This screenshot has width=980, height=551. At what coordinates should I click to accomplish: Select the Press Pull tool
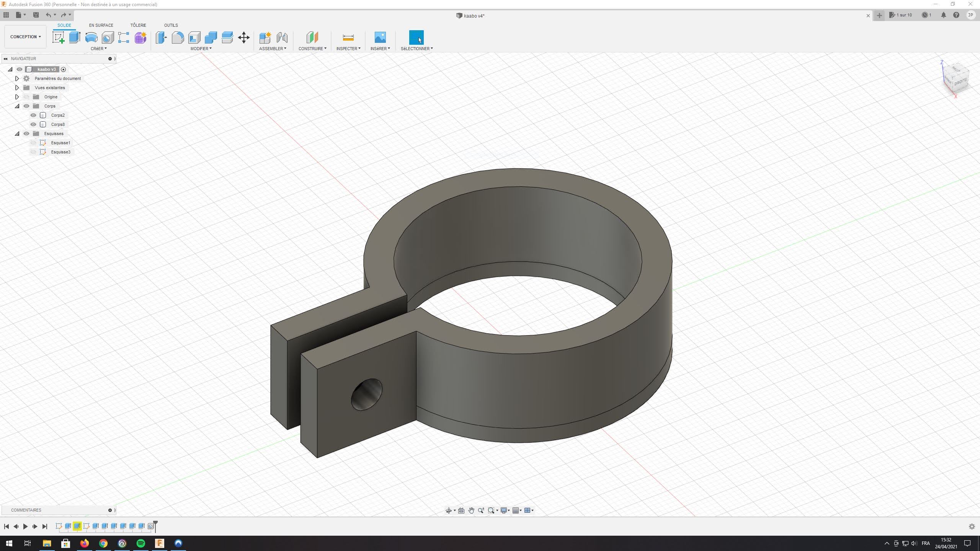coord(161,37)
